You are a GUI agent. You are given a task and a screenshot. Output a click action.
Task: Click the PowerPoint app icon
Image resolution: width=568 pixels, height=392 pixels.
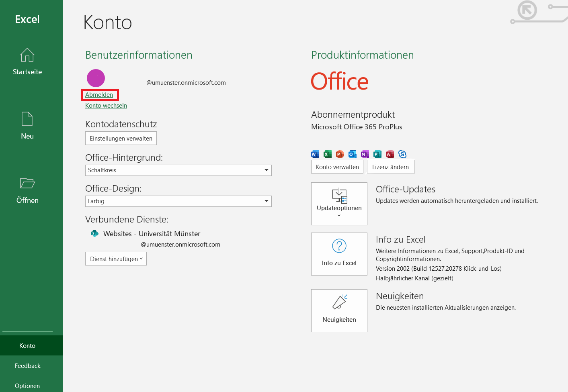pos(340,154)
